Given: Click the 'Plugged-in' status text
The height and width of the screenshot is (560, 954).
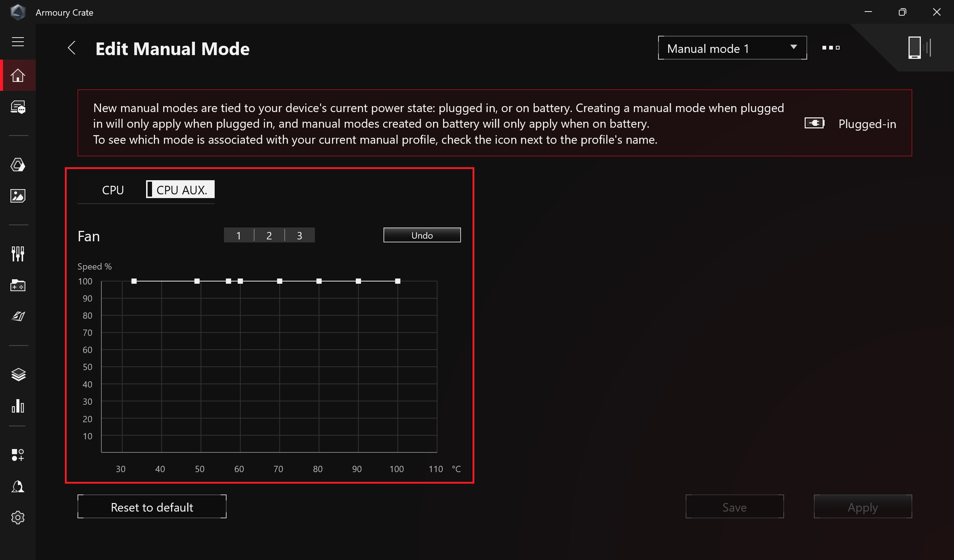Looking at the screenshot, I should 867,124.
